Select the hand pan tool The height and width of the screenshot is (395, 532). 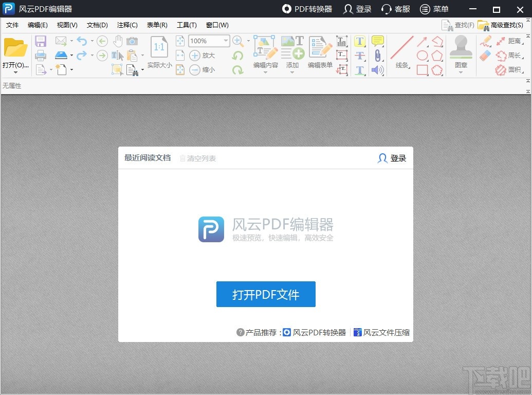[x=118, y=41]
